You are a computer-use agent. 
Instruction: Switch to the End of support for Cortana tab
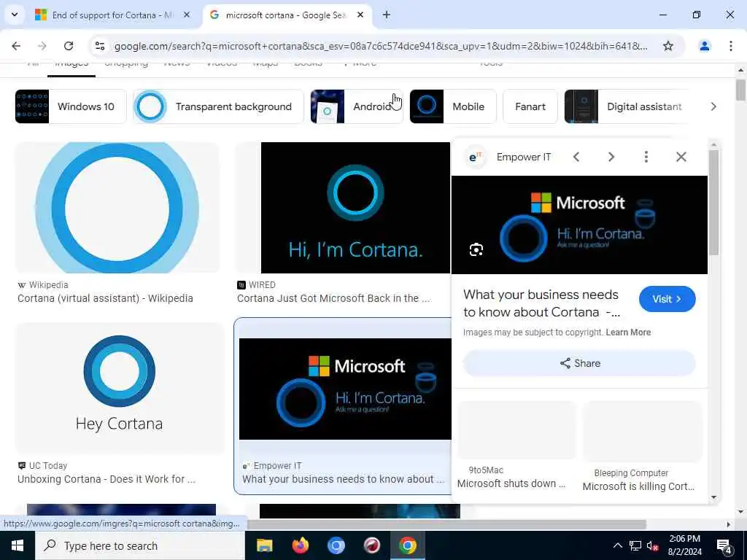112,15
